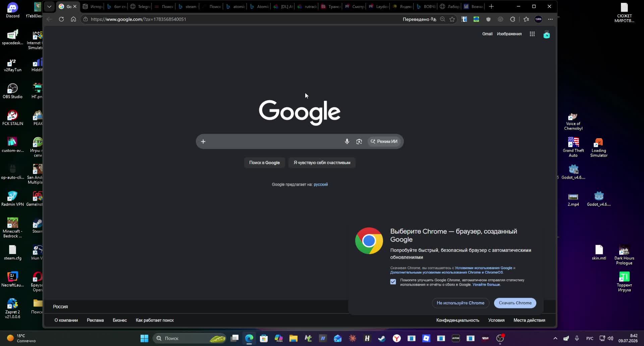The height and width of the screenshot is (346, 644).
Task: Open the Изображения images link
Action: 509,34
